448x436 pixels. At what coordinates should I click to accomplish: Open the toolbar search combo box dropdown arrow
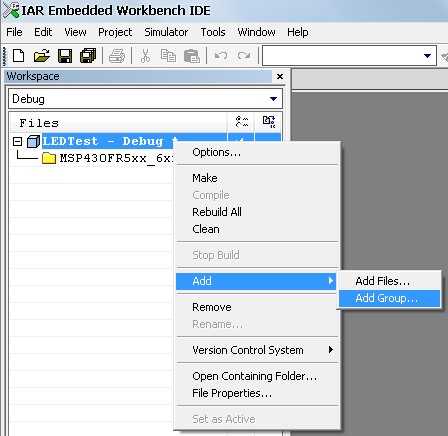click(427, 56)
